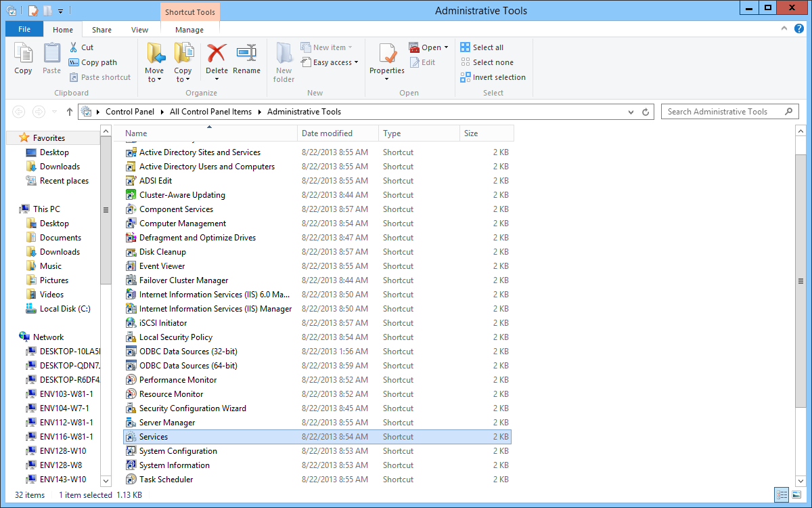812x508 pixels.
Task: Click the Type column header
Action: tap(420, 133)
